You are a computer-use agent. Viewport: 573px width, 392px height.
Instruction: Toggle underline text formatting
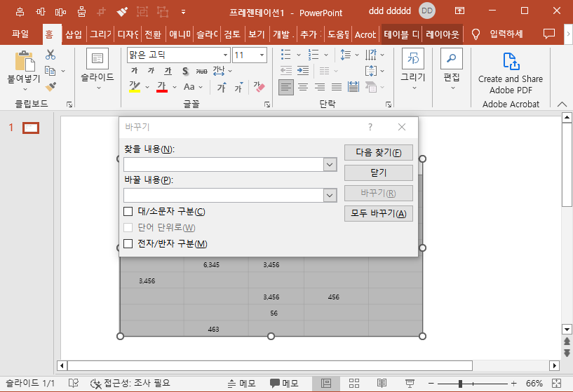pos(168,71)
